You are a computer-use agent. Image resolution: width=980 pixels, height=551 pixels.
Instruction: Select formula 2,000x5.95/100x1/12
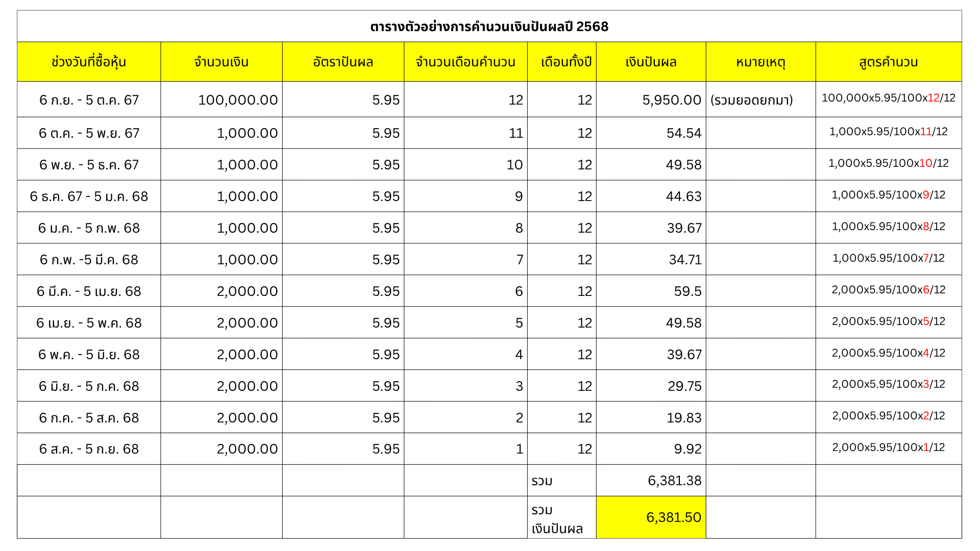tap(888, 447)
